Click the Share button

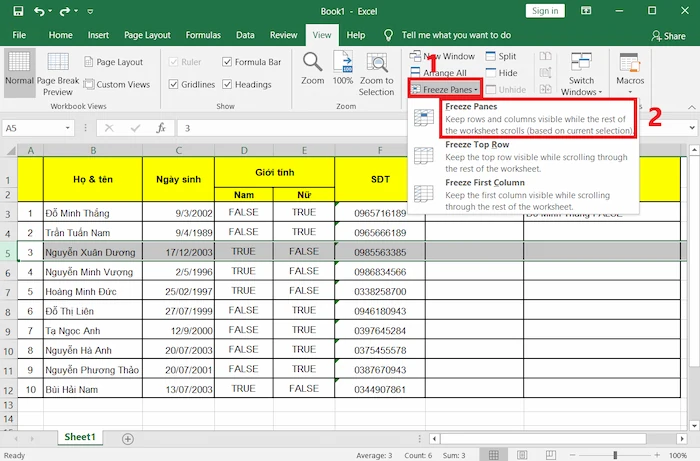tap(668, 36)
